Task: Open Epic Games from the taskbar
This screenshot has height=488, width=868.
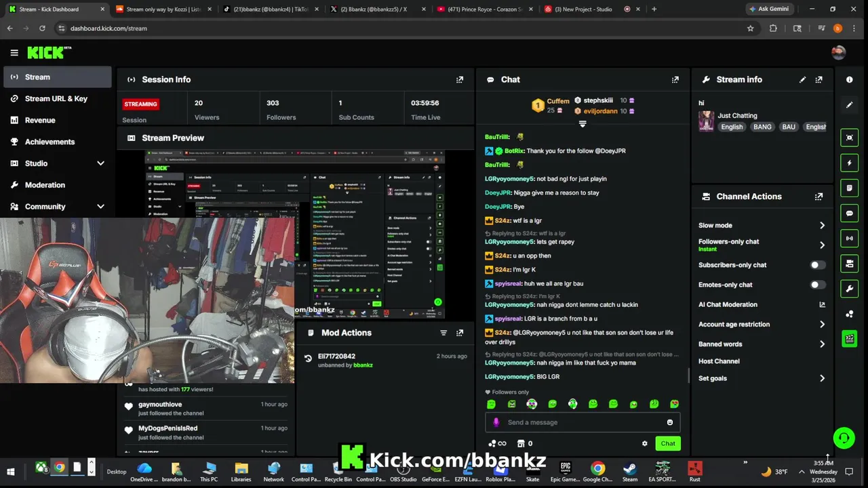Action: click(565, 472)
